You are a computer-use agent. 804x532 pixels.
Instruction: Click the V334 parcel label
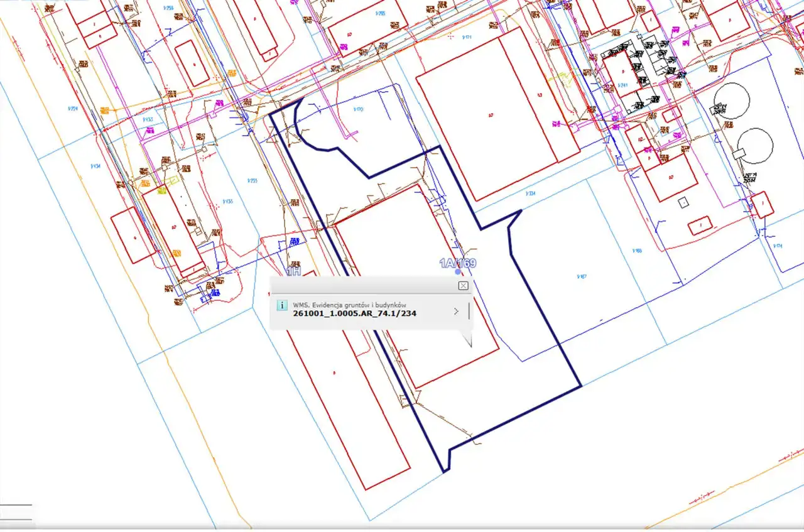(531, 193)
